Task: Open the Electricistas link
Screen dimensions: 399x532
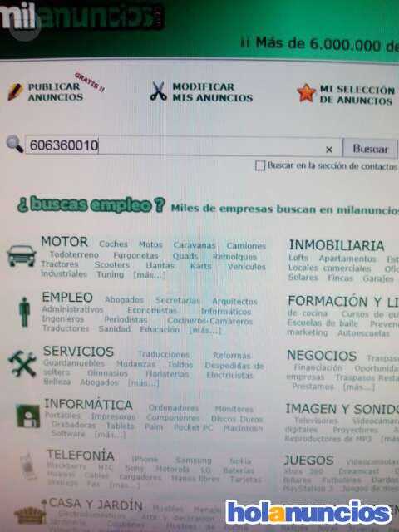Action: point(229,375)
